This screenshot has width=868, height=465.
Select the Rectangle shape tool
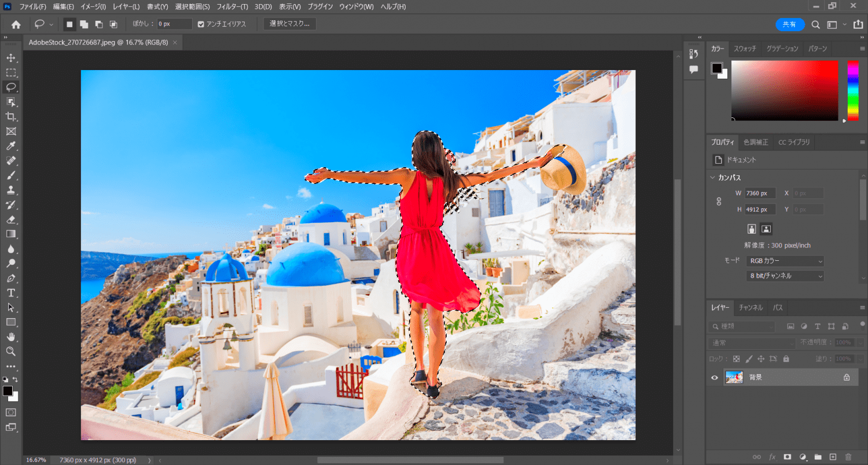10,322
